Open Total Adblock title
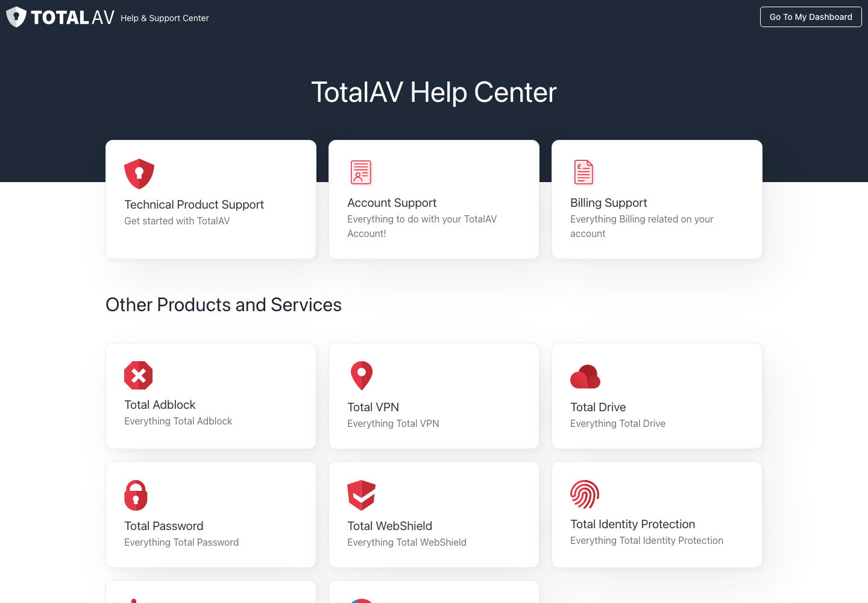868x603 pixels. (x=160, y=405)
